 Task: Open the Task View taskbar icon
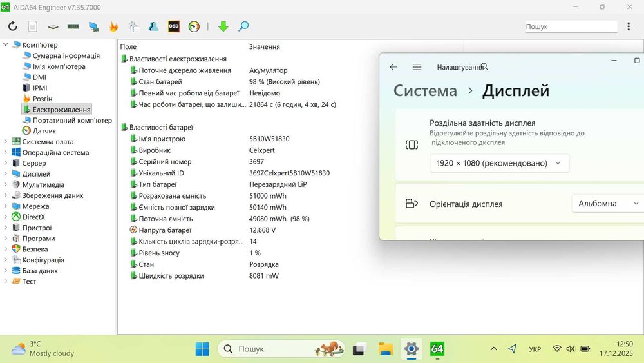pyautogui.click(x=359, y=349)
